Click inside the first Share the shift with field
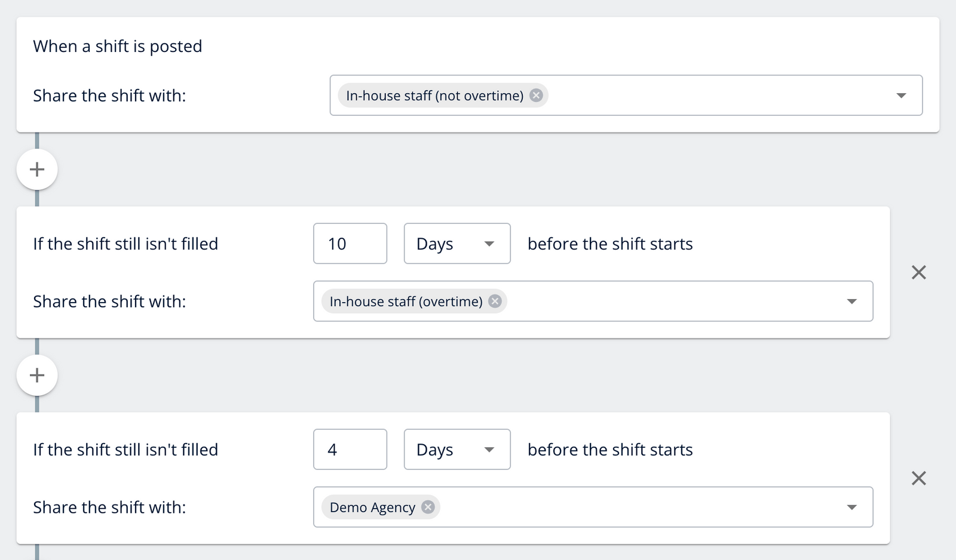This screenshot has height=560, width=956. (x=717, y=96)
